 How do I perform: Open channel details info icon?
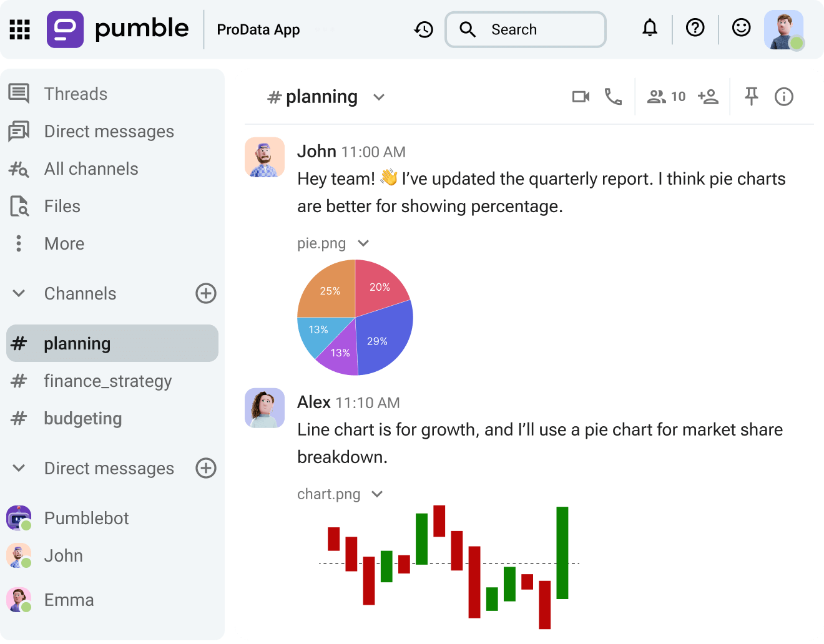pyautogui.click(x=783, y=97)
